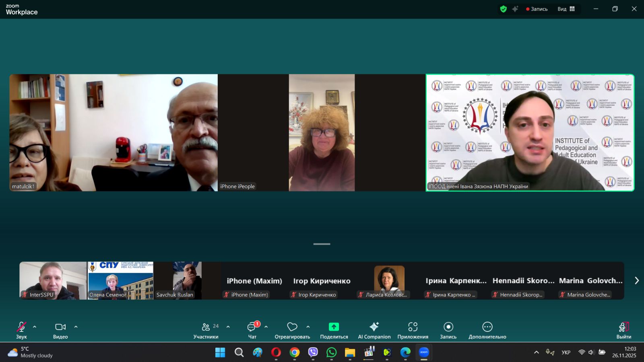Toggle the video camera on or off
Screen dimensions: 644x362
coord(60,327)
